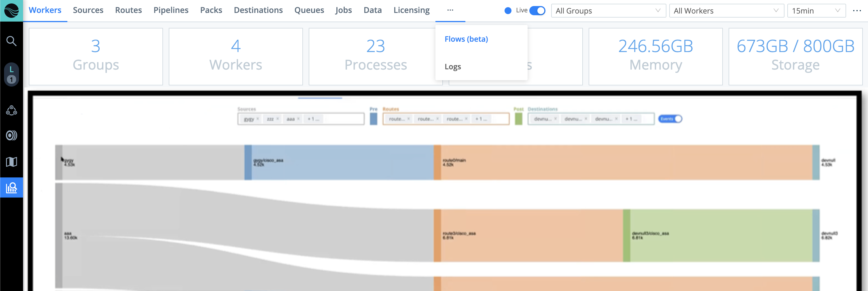The width and height of the screenshot is (868, 291).
Task: Select the monitoring chart sidebar icon
Action: click(x=12, y=187)
